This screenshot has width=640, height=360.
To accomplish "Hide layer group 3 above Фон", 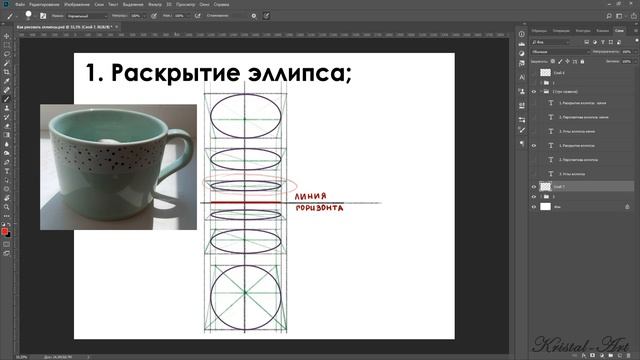I will click(533, 197).
